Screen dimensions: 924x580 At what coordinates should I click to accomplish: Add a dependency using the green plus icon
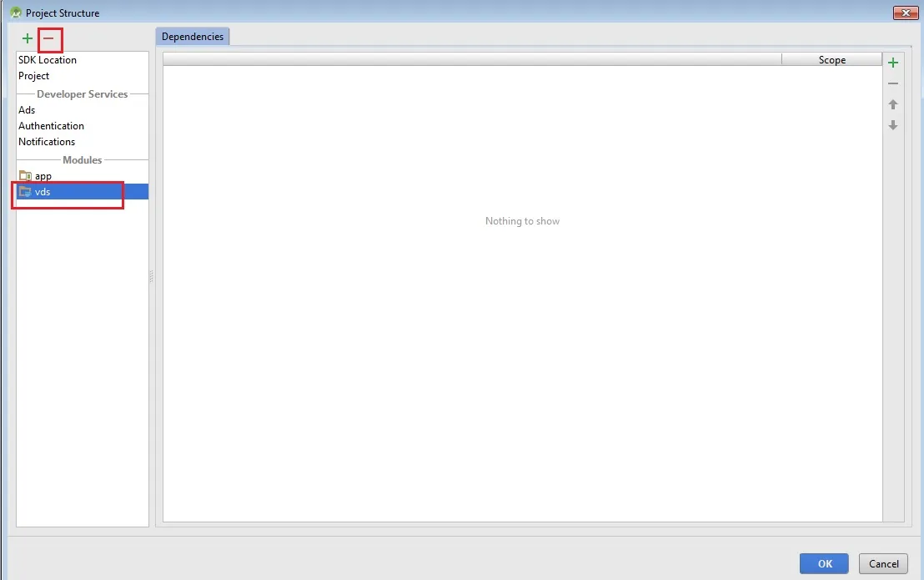(893, 63)
